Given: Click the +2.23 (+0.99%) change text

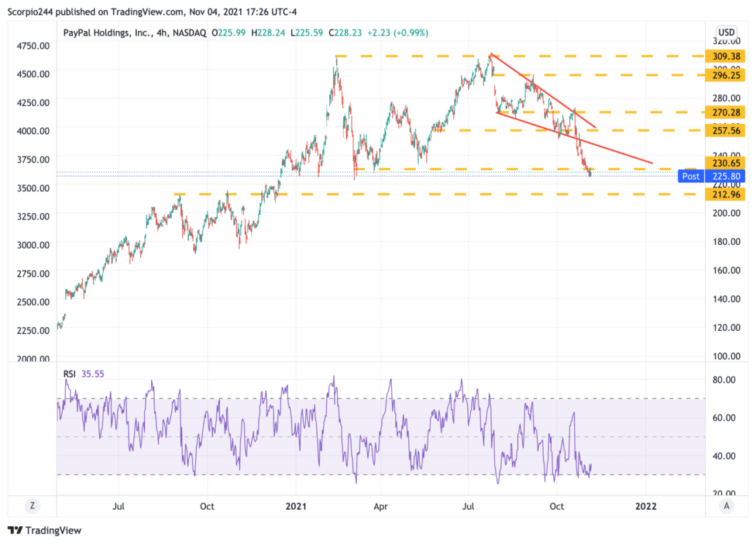Looking at the screenshot, I should click(398, 33).
